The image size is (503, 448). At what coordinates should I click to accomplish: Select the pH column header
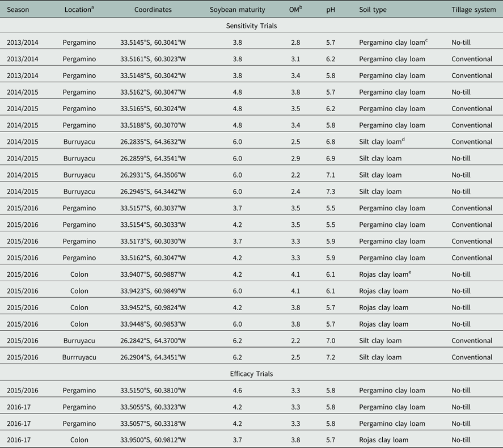click(x=331, y=10)
